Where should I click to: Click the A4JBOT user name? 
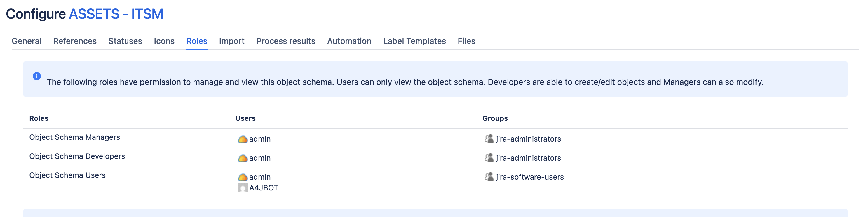click(264, 188)
